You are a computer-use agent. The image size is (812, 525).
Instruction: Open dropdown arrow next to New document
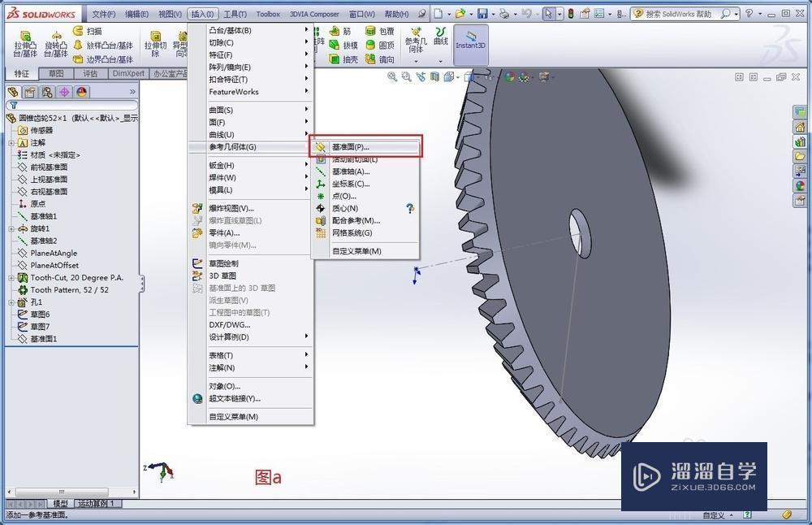click(x=448, y=15)
